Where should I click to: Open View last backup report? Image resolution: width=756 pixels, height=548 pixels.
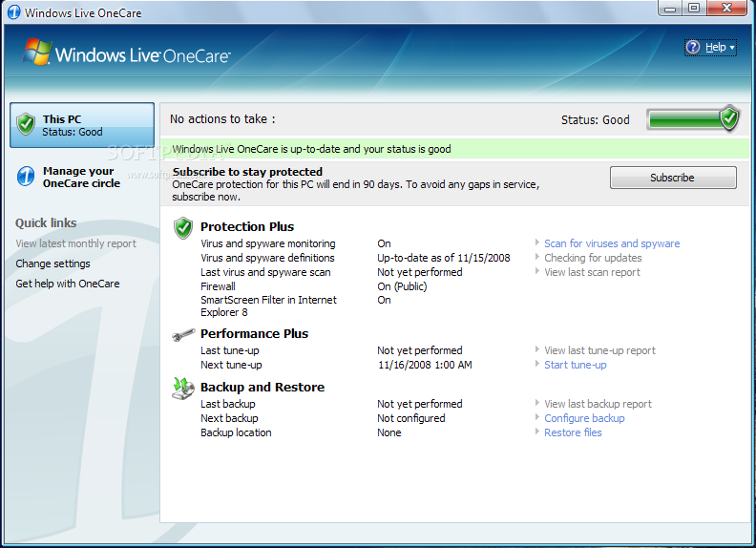tap(598, 404)
